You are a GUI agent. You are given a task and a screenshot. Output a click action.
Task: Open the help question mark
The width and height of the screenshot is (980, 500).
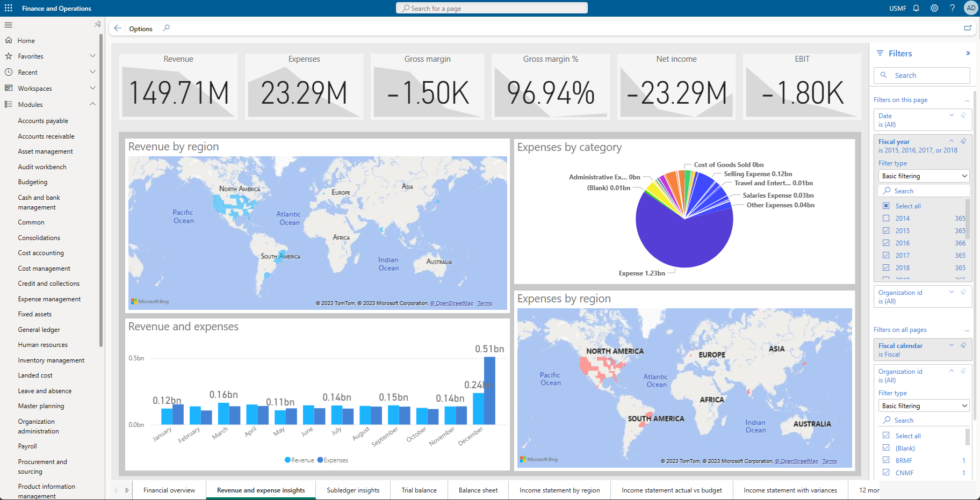click(952, 8)
